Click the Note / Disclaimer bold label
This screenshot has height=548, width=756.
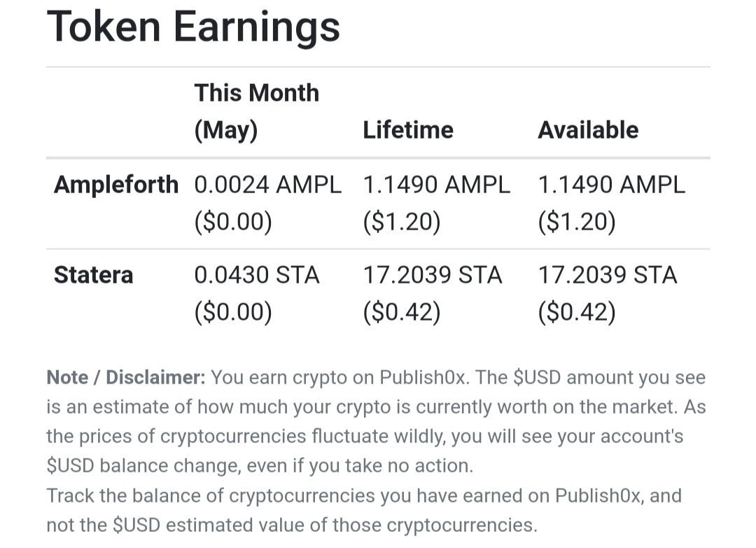(x=126, y=377)
